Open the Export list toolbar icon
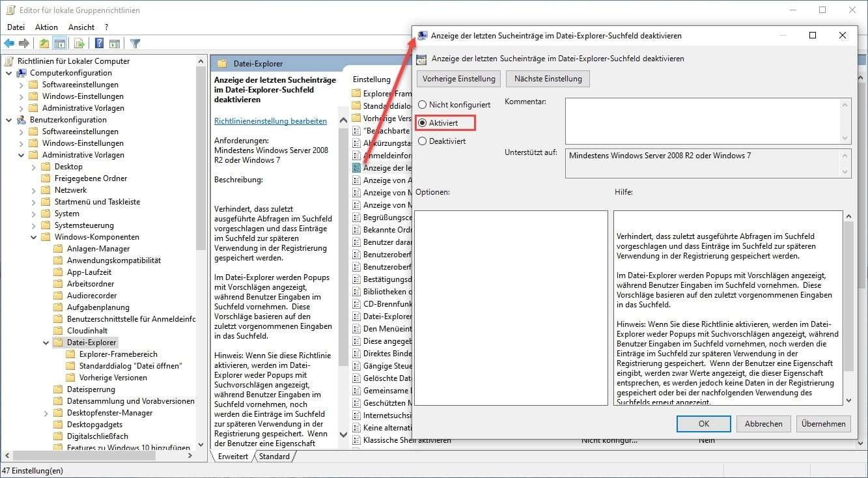 pyautogui.click(x=79, y=43)
